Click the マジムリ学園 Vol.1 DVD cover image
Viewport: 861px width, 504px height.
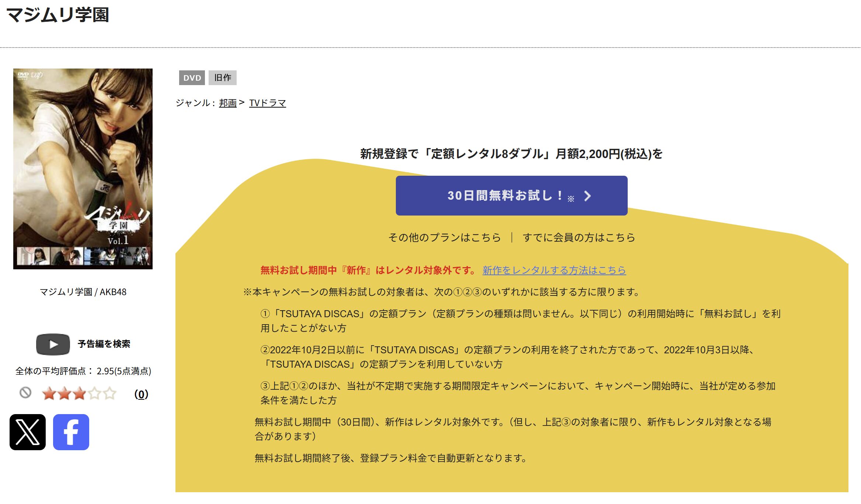[x=83, y=169]
